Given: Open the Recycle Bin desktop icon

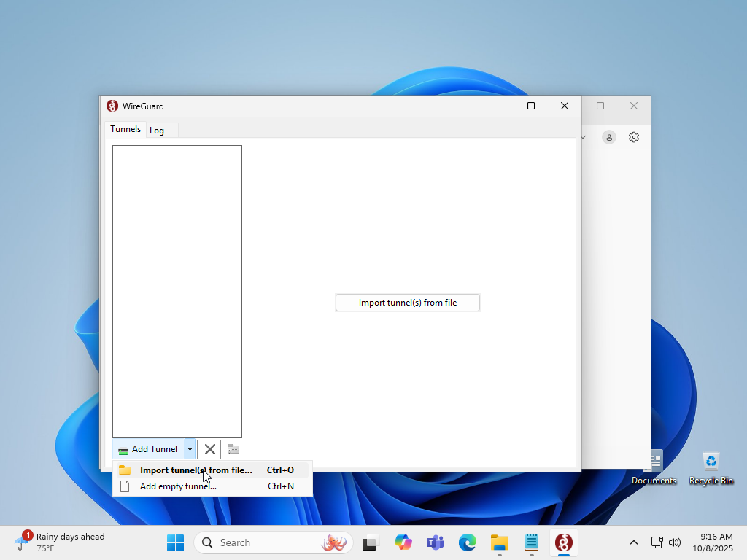Looking at the screenshot, I should coord(711,467).
